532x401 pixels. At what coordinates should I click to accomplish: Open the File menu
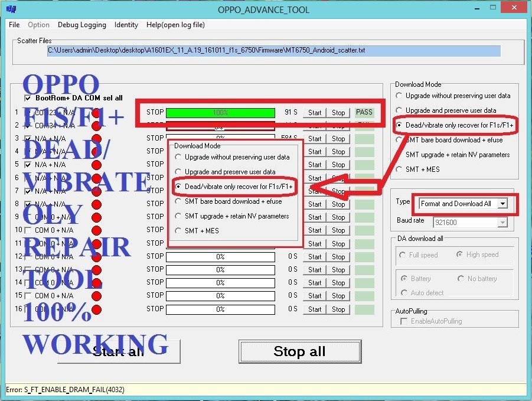point(14,25)
